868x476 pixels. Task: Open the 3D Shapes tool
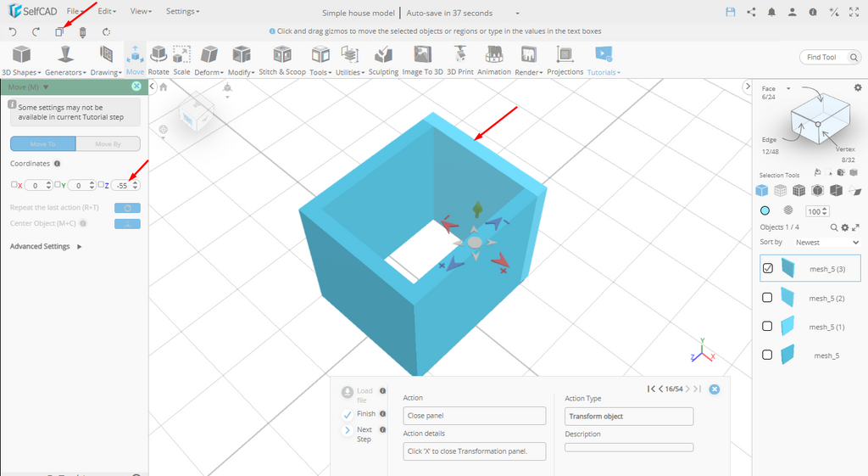point(21,60)
